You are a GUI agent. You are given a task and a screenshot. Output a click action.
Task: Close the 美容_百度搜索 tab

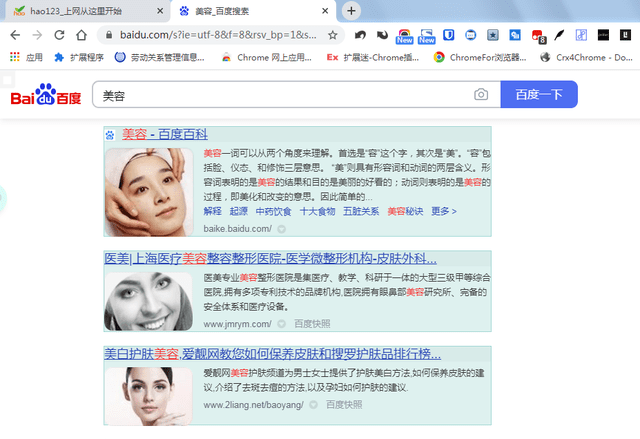point(325,11)
